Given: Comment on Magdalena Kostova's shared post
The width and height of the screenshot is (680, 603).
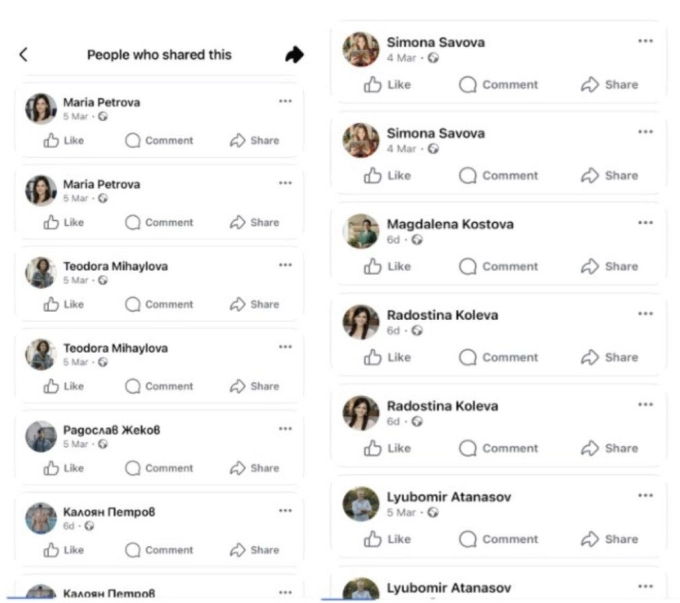Looking at the screenshot, I should tap(498, 266).
